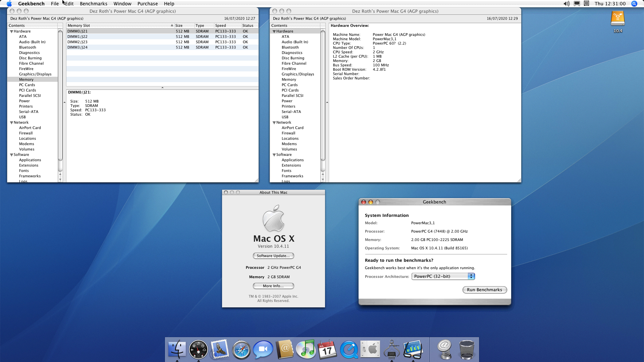
Task: Open the Mail stamp icon in dock
Action: [x=220, y=349]
